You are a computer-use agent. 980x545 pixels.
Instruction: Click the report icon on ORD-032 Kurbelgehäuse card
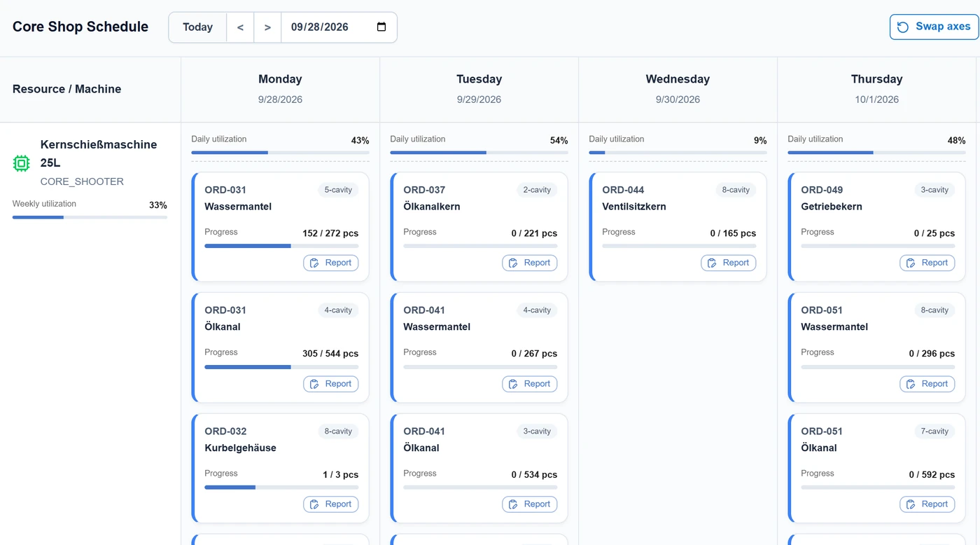[x=315, y=504]
